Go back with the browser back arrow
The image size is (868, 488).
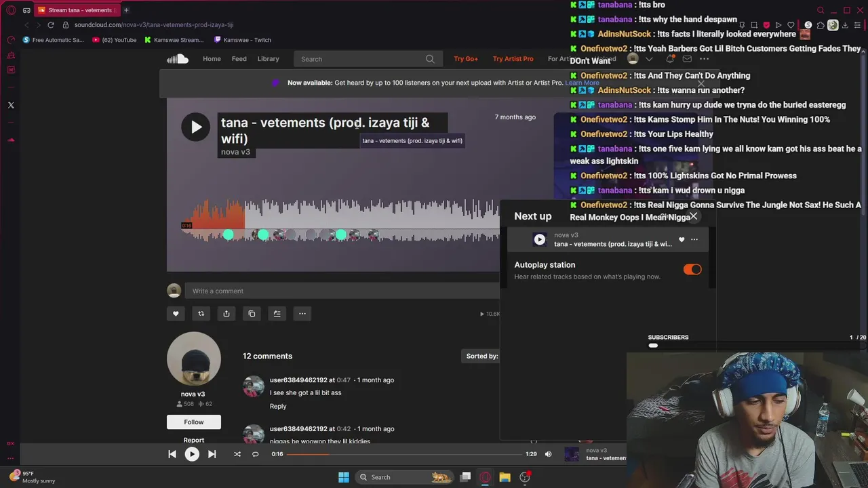coord(26,25)
